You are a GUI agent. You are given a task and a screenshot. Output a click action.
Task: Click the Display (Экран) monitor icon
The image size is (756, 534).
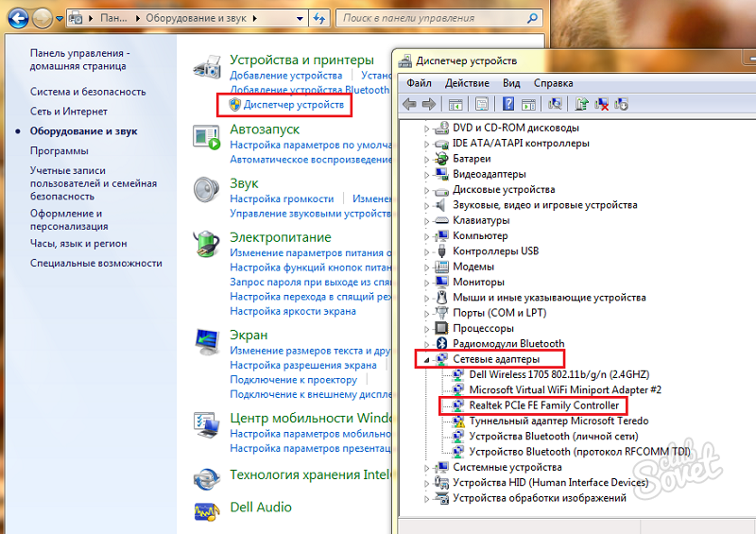207,341
